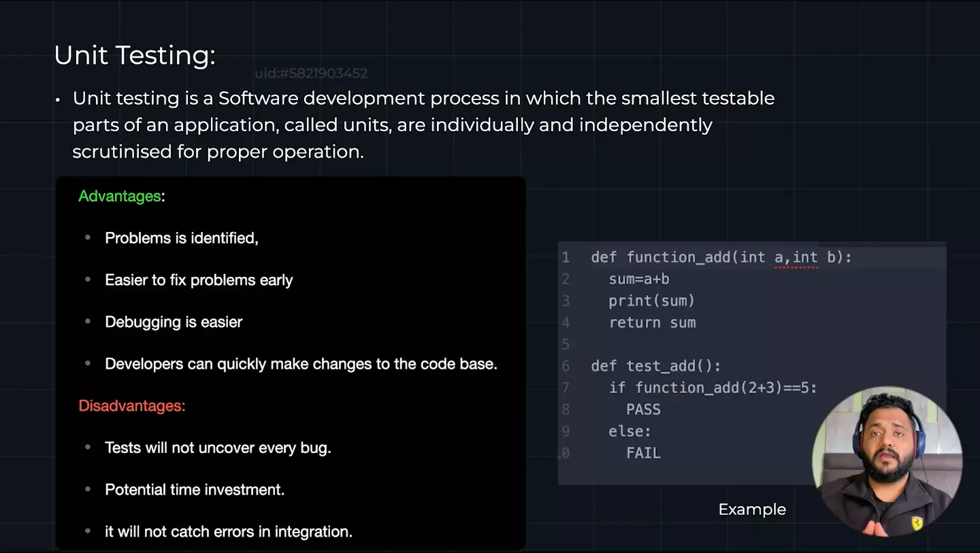Click the red squiggly underline in code
Screen dimensions: 980x553
[796, 267]
